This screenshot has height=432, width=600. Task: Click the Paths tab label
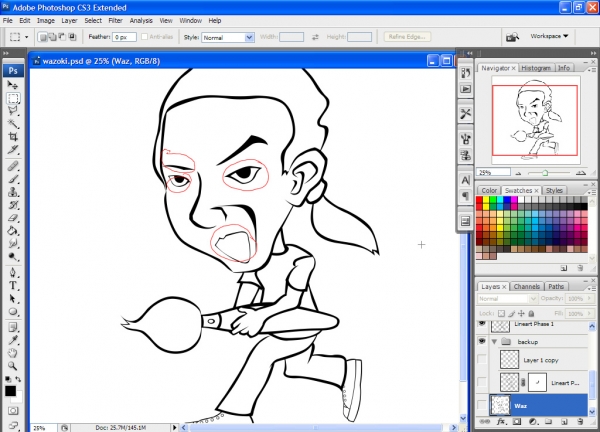pyautogui.click(x=556, y=286)
